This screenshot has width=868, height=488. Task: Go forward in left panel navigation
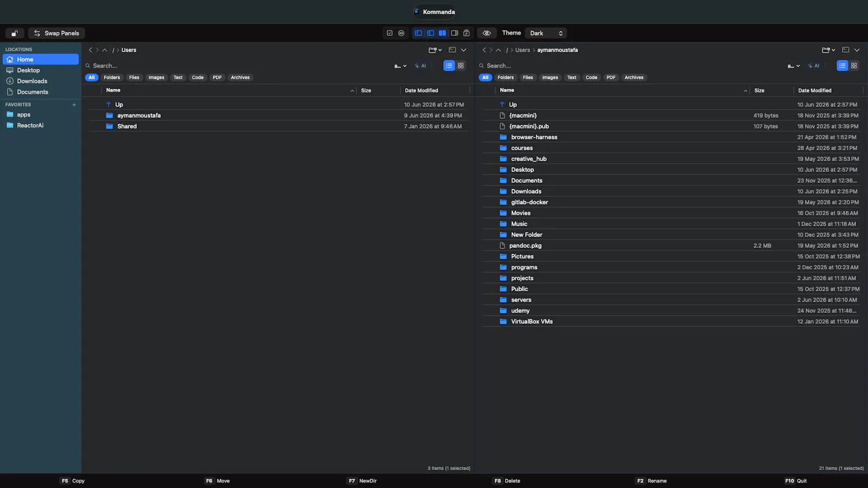tap(97, 50)
